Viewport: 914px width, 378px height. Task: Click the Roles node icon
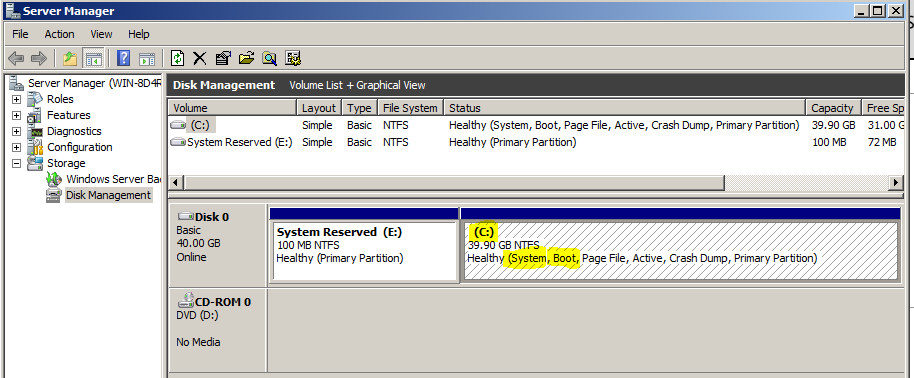click(x=35, y=99)
